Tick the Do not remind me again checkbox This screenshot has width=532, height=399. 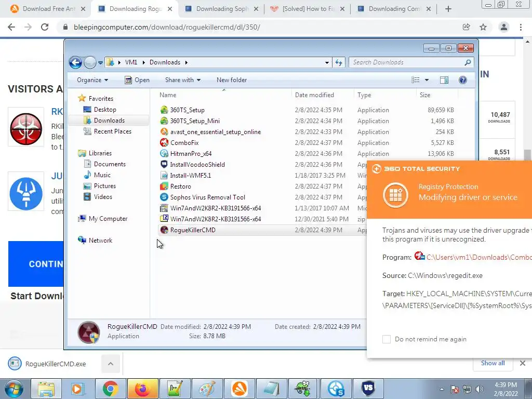click(x=387, y=339)
